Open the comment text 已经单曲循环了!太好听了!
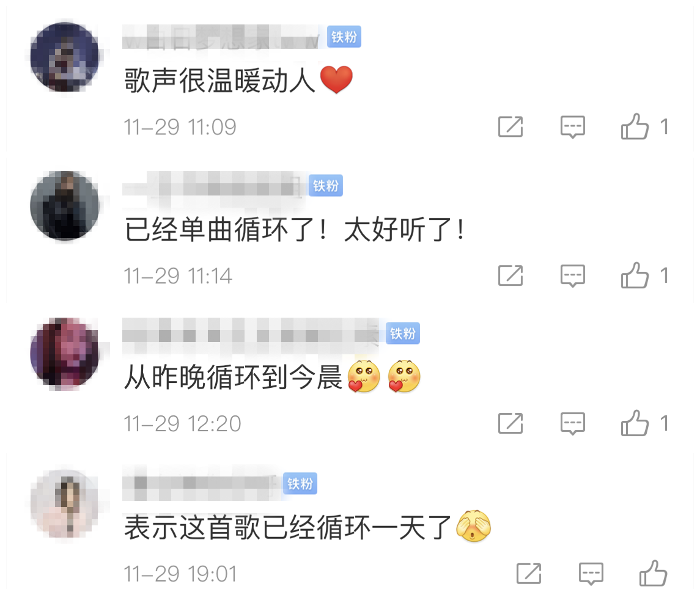The image size is (700, 595). pos(295,230)
